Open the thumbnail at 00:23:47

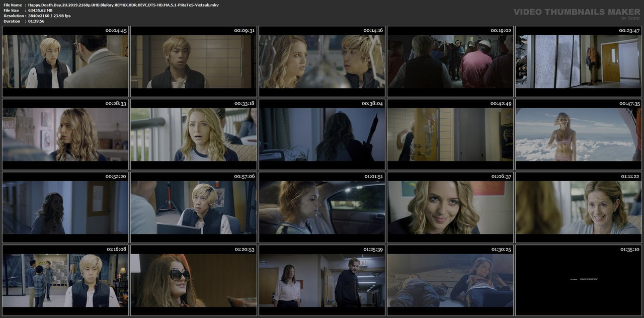coord(579,61)
